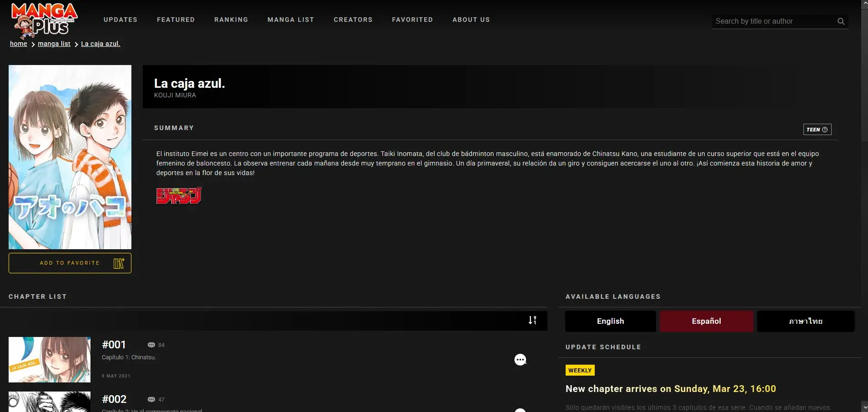Toggle chapter list sort order icon
Image resolution: width=868 pixels, height=412 pixels.
(532, 320)
